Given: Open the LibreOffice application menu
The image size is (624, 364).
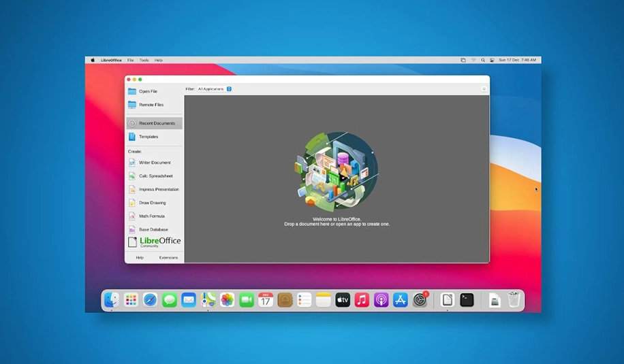Looking at the screenshot, I should (x=111, y=61).
